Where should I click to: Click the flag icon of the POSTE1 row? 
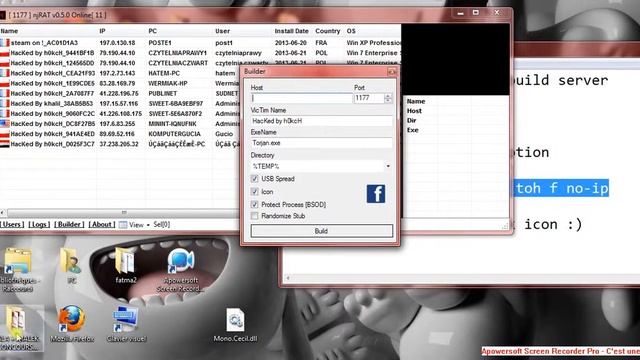(x=4, y=42)
